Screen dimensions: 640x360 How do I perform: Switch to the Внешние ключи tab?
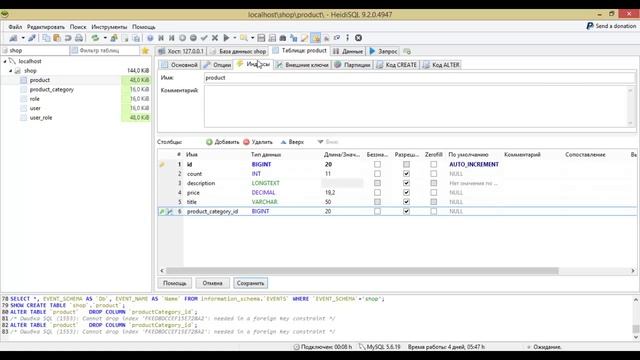pos(302,65)
